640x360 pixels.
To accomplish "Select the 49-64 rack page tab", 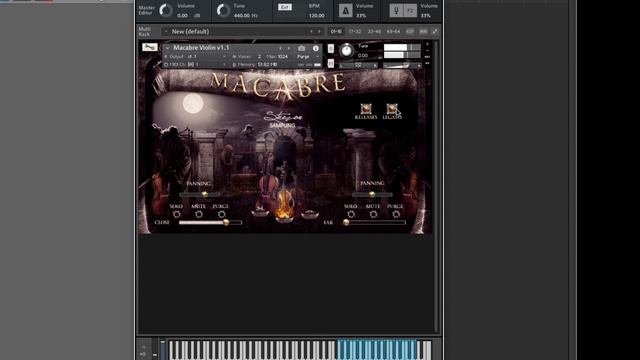I will pos(393,31).
